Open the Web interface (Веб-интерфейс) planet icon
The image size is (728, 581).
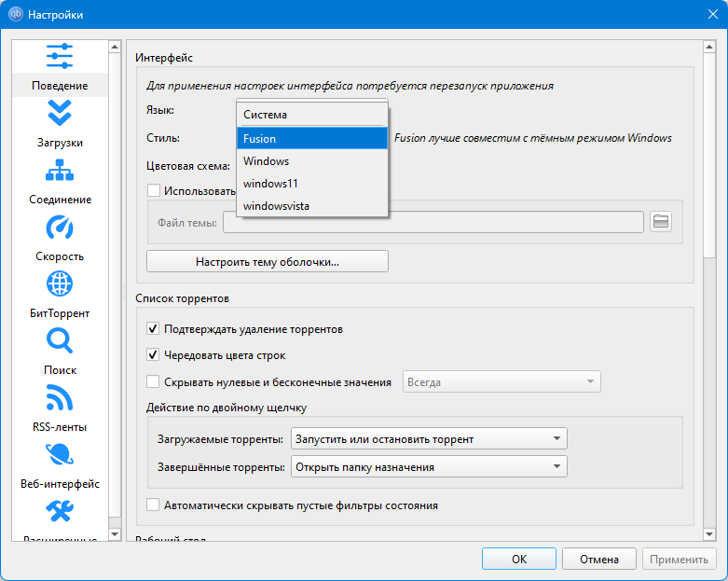tap(60, 456)
